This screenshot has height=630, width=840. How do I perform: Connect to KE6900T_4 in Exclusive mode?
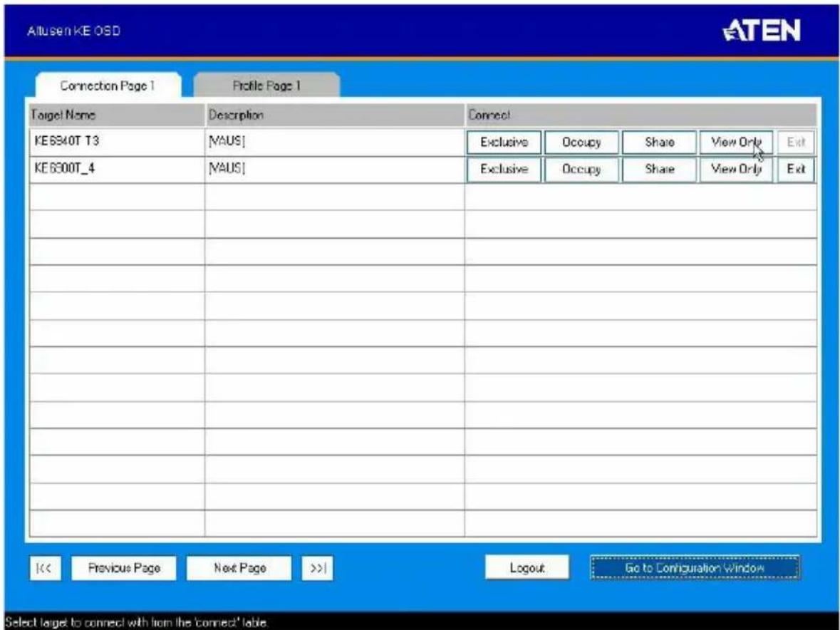(504, 170)
